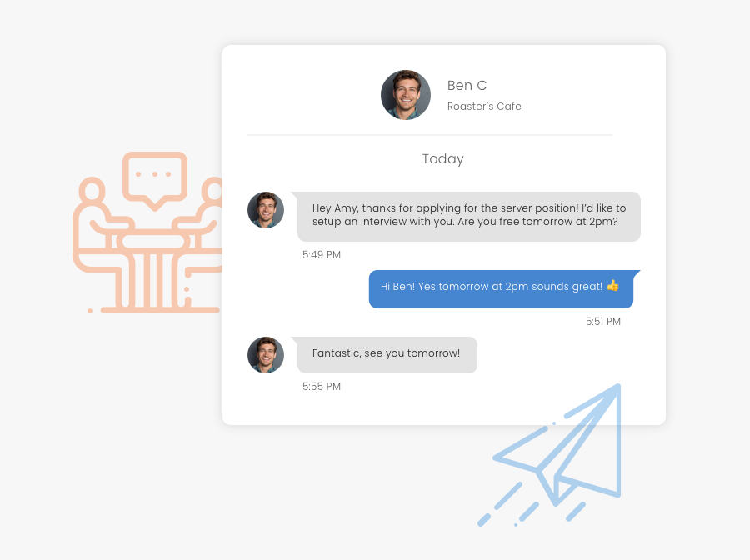
Task: Click the 5:55 PM timestamp
Action: pos(322,387)
